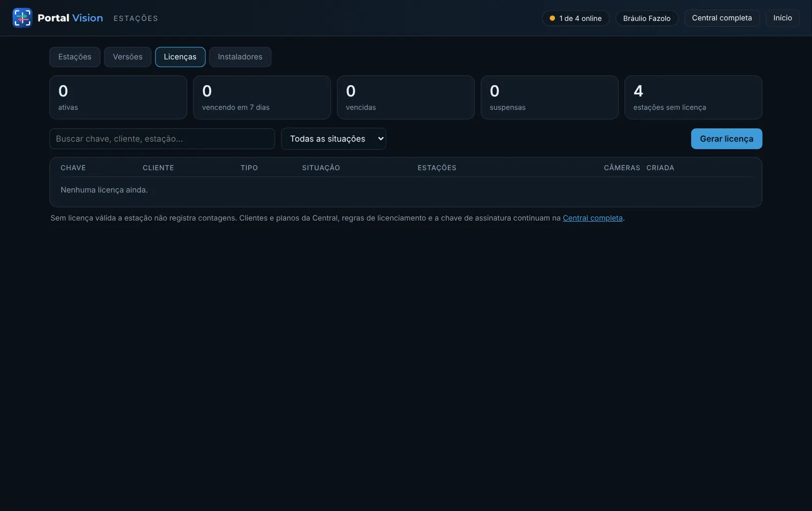
Task: Open the suspensas summary card
Action: click(x=550, y=97)
